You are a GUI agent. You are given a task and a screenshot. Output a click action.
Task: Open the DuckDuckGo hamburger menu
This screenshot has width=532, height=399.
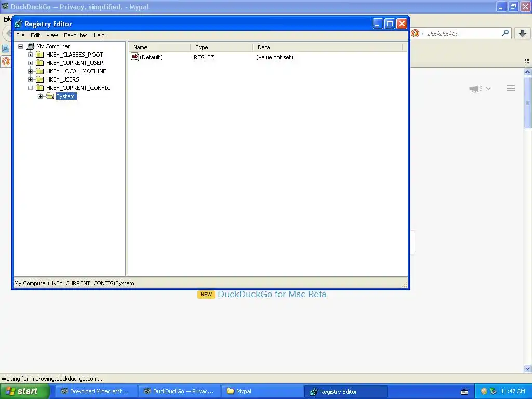511,88
